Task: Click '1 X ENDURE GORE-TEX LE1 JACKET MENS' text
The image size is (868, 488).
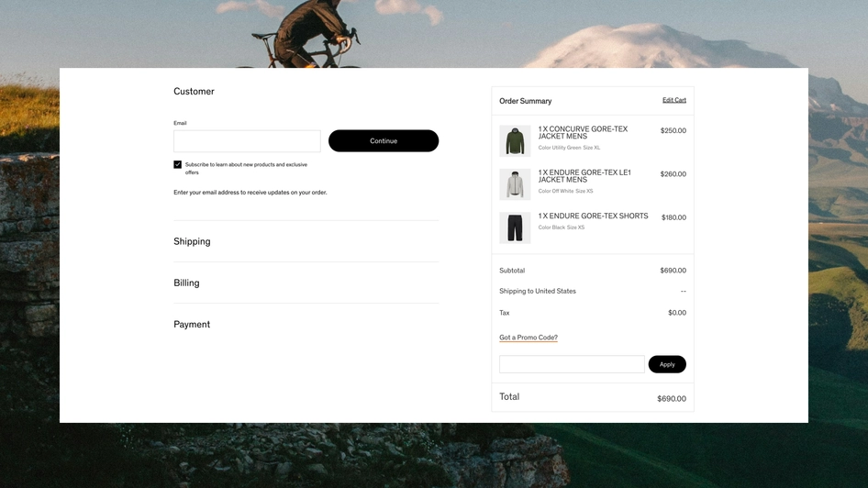Action: click(x=584, y=176)
